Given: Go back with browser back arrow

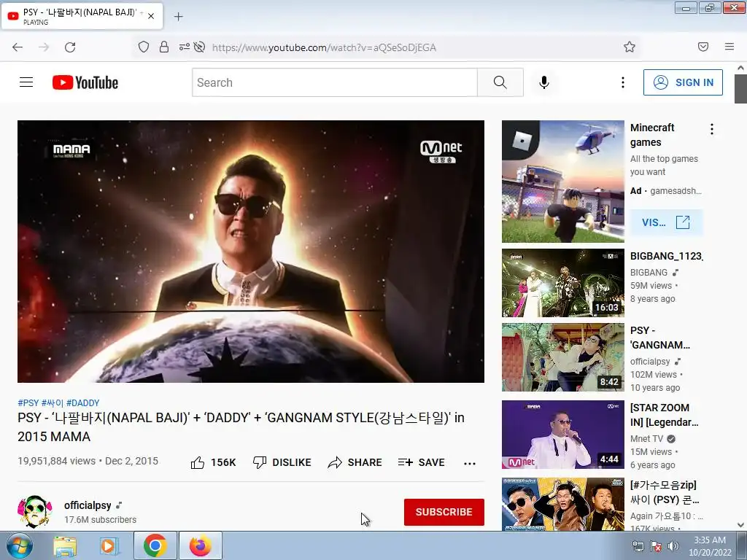Looking at the screenshot, I should 18,47.
